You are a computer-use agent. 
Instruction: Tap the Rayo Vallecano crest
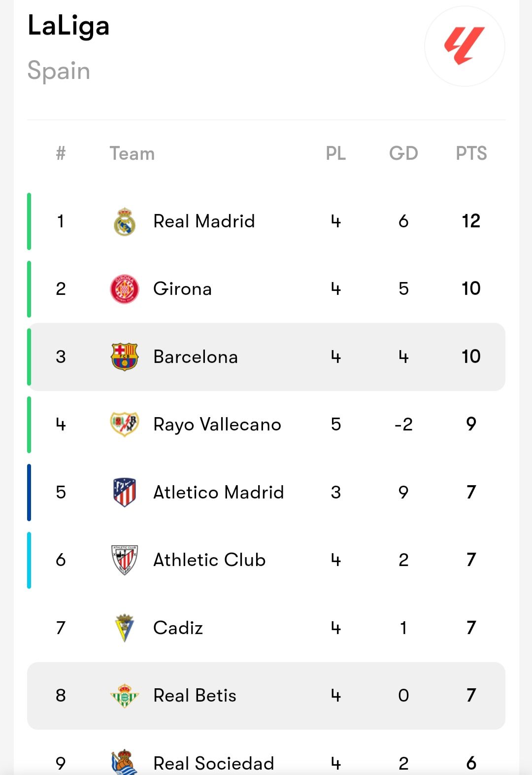125,424
